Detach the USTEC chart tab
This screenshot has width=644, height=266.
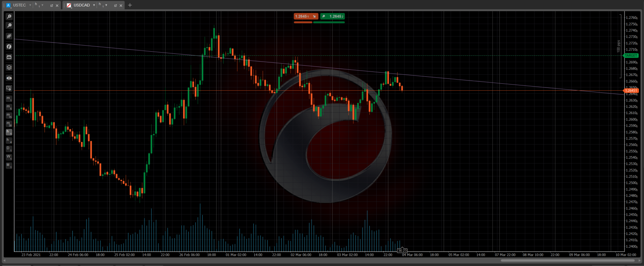pos(52,6)
